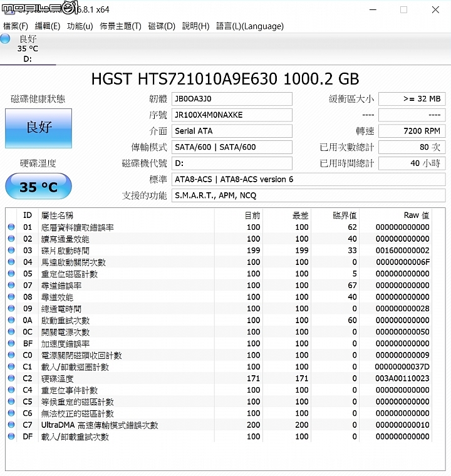Viewport: 451px width, 476px height.
Task: Open the 功能(u) menu
Action: [x=80, y=26]
